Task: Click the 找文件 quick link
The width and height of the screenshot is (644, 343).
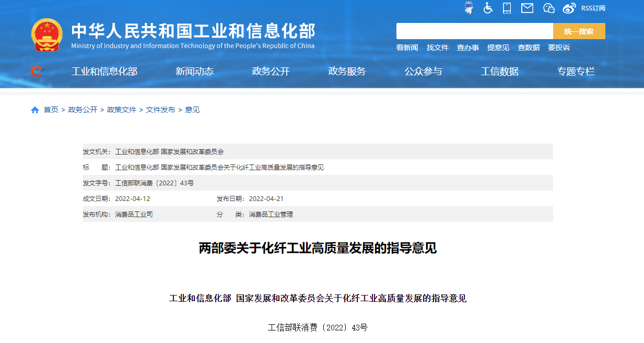Action: 437,48
